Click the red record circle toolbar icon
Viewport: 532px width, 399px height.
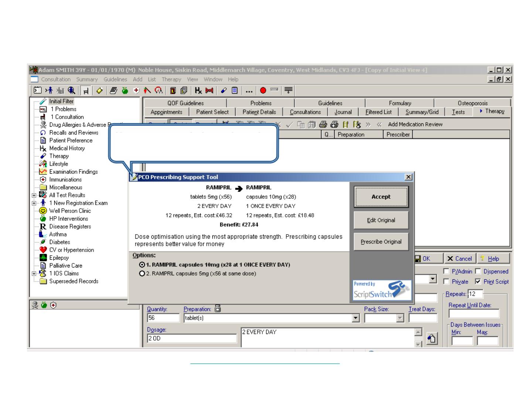click(263, 91)
